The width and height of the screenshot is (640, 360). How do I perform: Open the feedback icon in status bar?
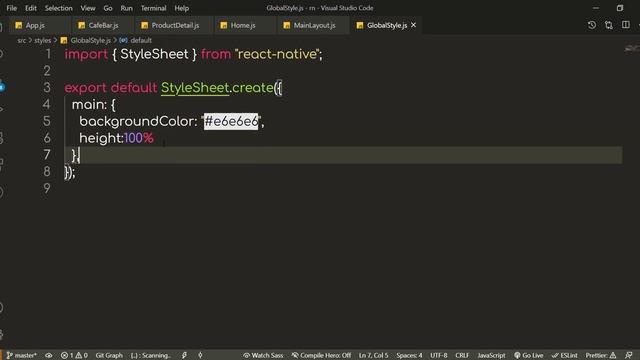(629, 355)
